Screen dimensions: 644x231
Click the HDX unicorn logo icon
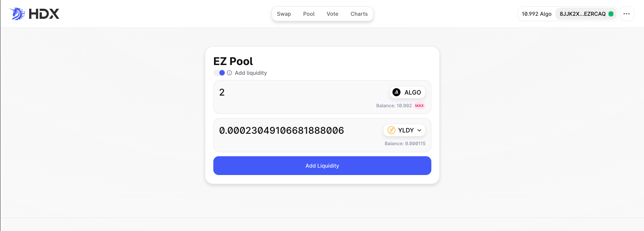(17, 14)
